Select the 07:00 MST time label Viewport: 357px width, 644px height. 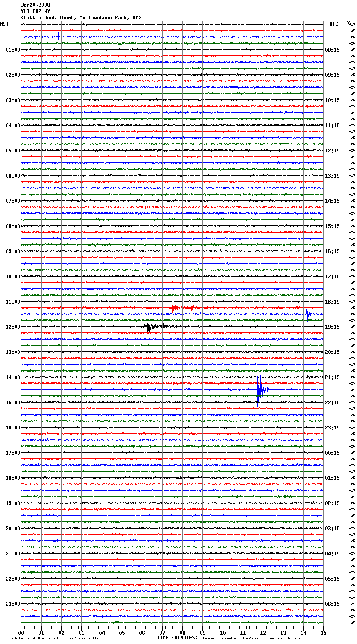[x=13, y=201]
